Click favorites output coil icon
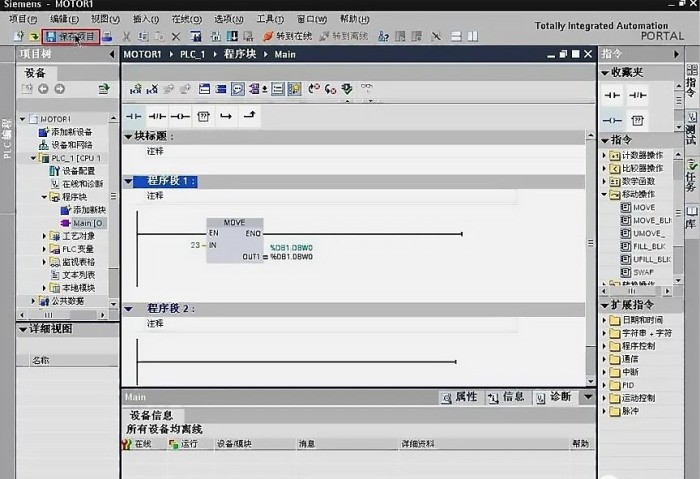 [612, 121]
